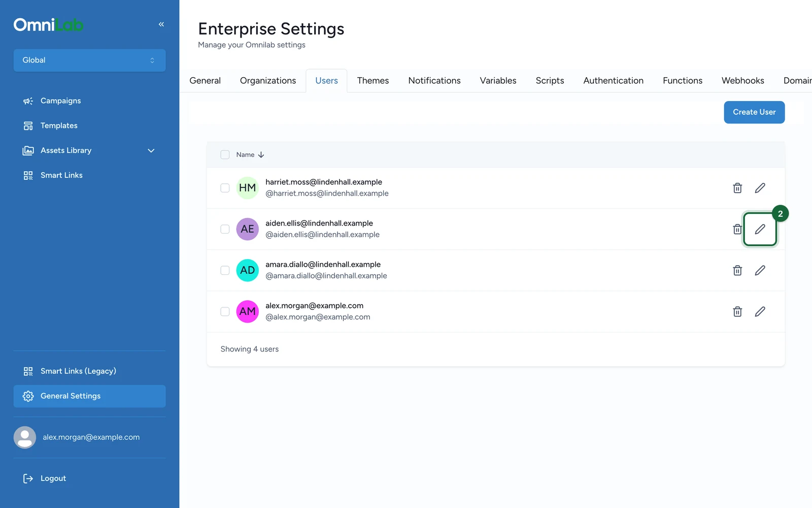Viewport: 812px width, 508px height.
Task: Switch to the Scripts tab
Action: 550,81
